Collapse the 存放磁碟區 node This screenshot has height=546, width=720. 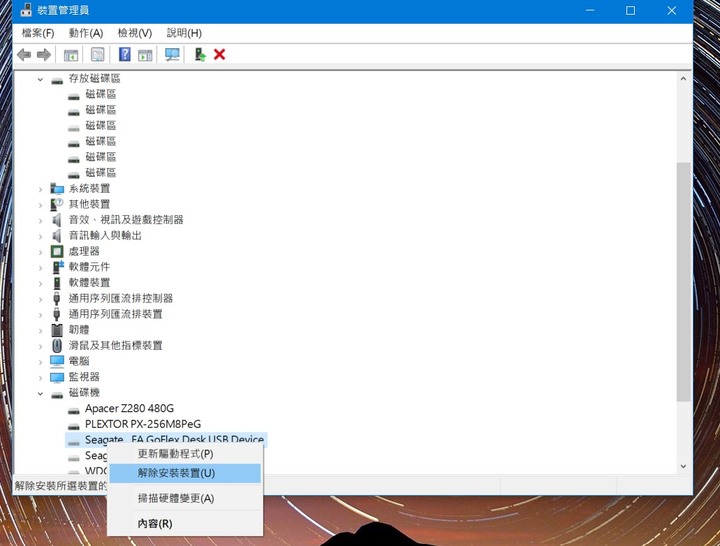40,79
